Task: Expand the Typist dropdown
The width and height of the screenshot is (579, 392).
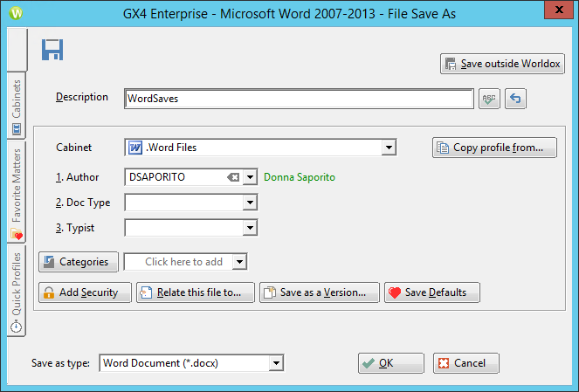Action: [x=250, y=228]
